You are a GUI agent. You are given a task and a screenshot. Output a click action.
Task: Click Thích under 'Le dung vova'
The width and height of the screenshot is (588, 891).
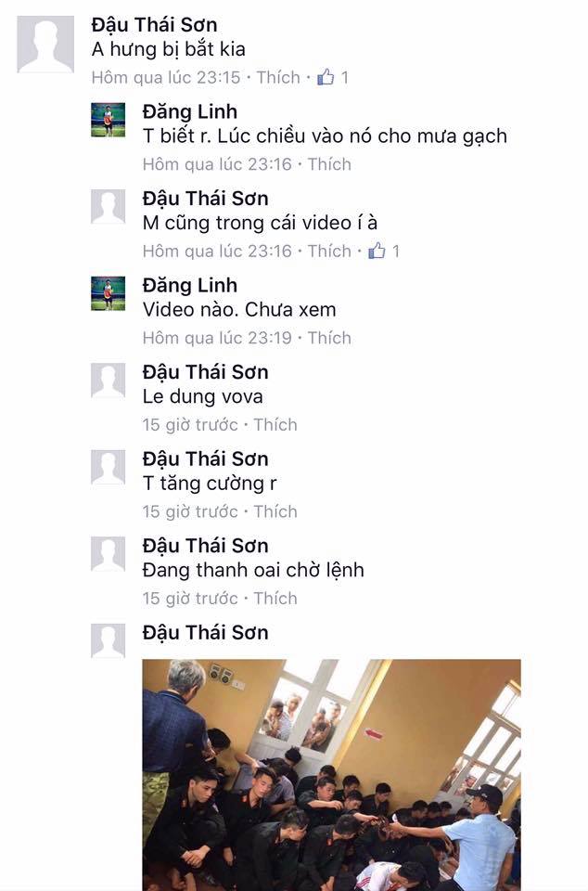coord(275,425)
